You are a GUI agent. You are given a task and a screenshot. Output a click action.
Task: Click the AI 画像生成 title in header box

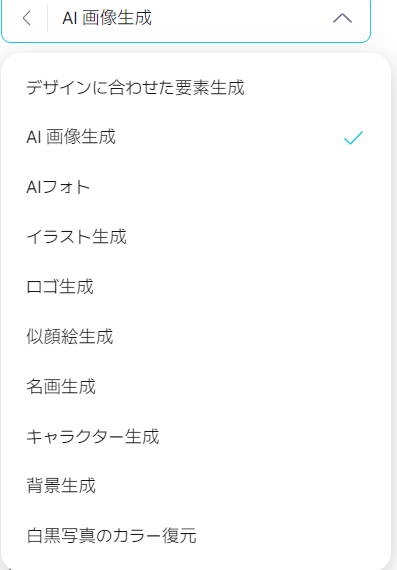click(107, 18)
